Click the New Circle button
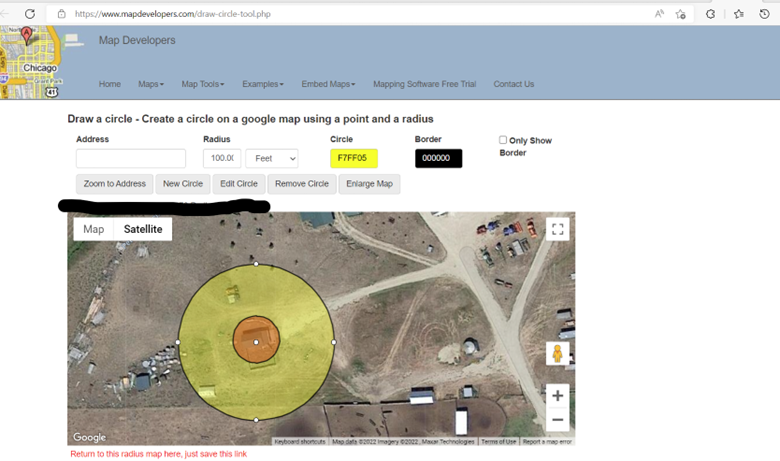 coord(183,184)
